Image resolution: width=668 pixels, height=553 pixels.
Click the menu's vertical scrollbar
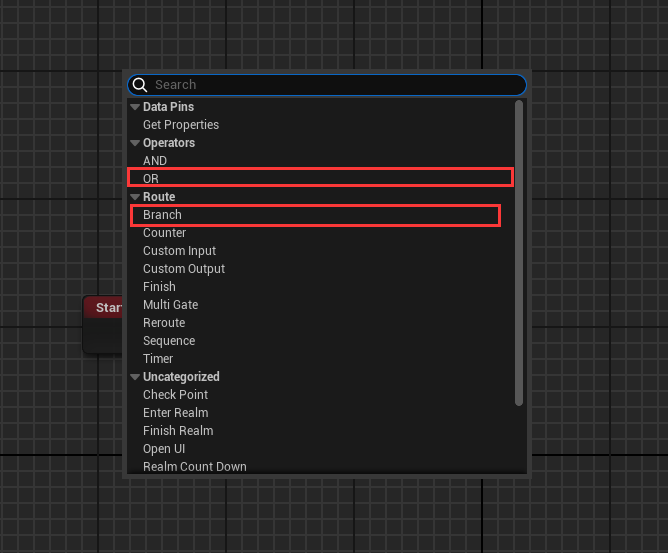(x=519, y=250)
